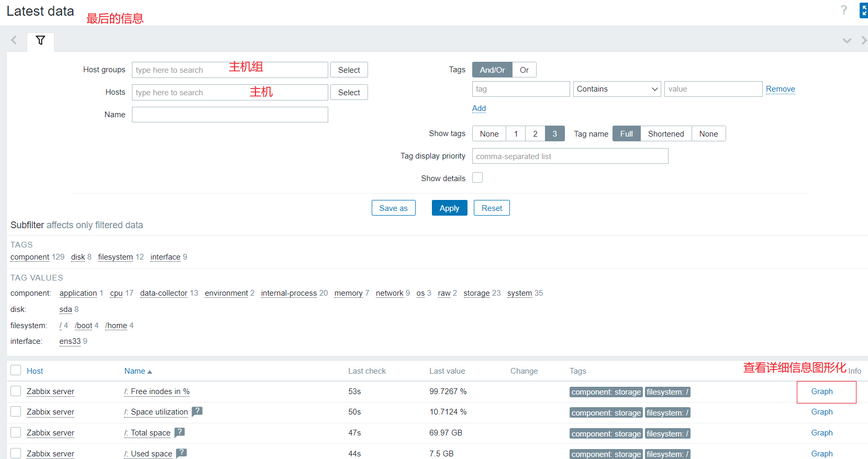Viewport: 868px width, 459px height.
Task: Open /: Free inodes in % item
Action: (x=157, y=391)
